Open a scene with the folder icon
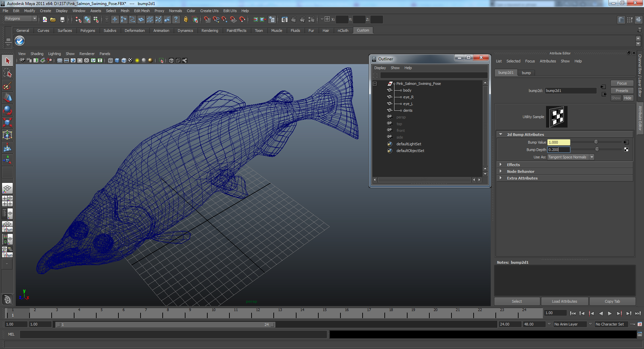The image size is (644, 349). click(53, 19)
